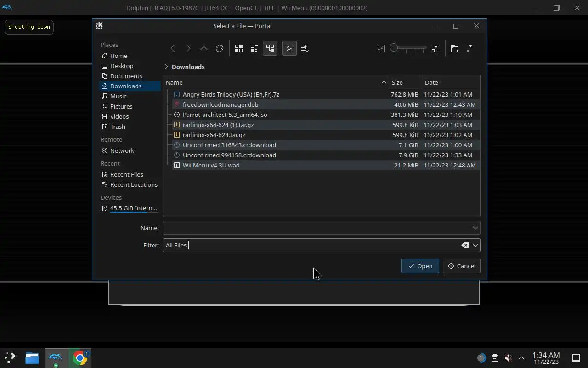Expand the breadcrumb chevron before Downloads
Viewport: 588px width, 368px height.
point(166,67)
